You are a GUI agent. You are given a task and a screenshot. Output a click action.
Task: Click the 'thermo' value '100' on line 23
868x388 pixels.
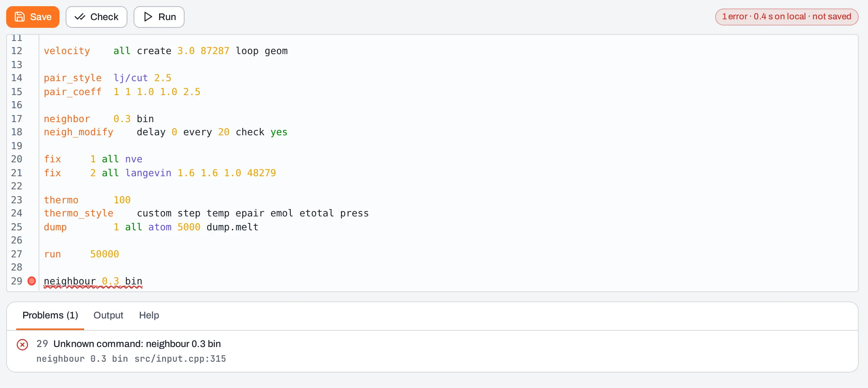(x=122, y=200)
